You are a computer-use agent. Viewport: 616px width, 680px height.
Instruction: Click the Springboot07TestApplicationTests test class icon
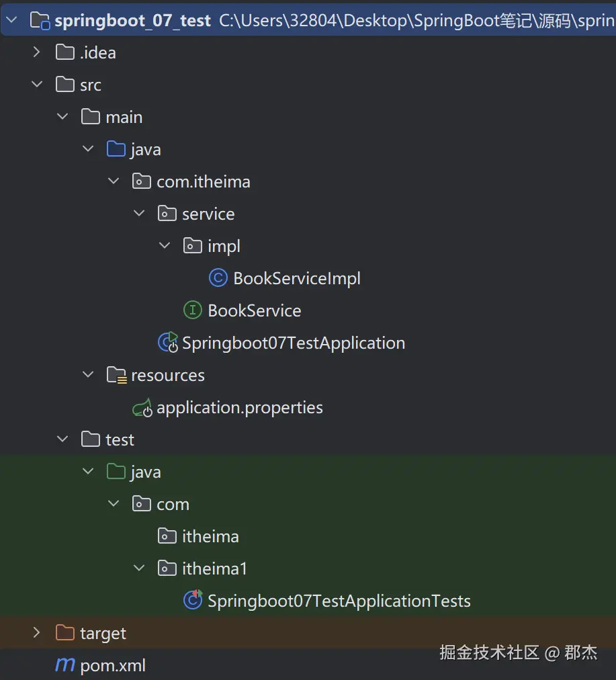tap(193, 601)
